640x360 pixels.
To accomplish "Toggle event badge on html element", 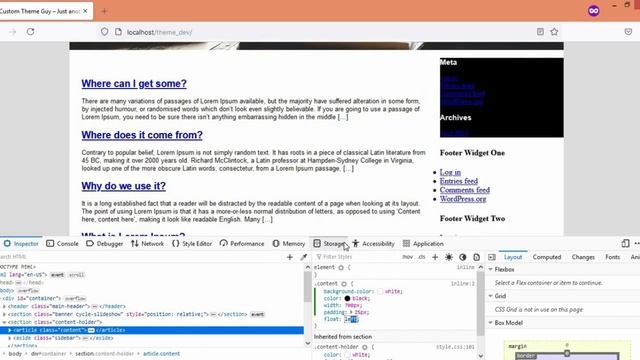I will 57,275.
